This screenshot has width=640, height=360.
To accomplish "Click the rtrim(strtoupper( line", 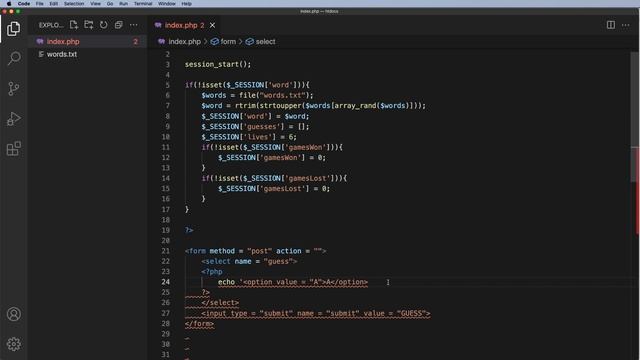I will point(313,106).
